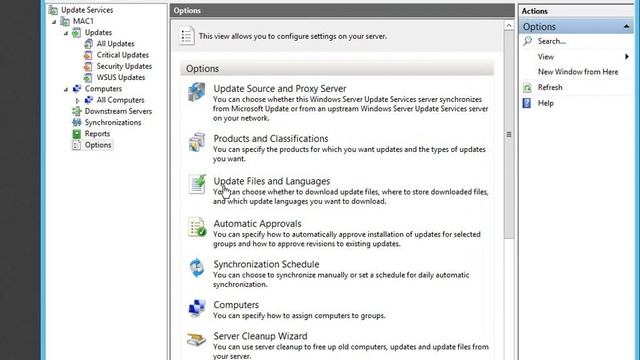
Task: Click the Update Services root icon
Action: pos(53,10)
